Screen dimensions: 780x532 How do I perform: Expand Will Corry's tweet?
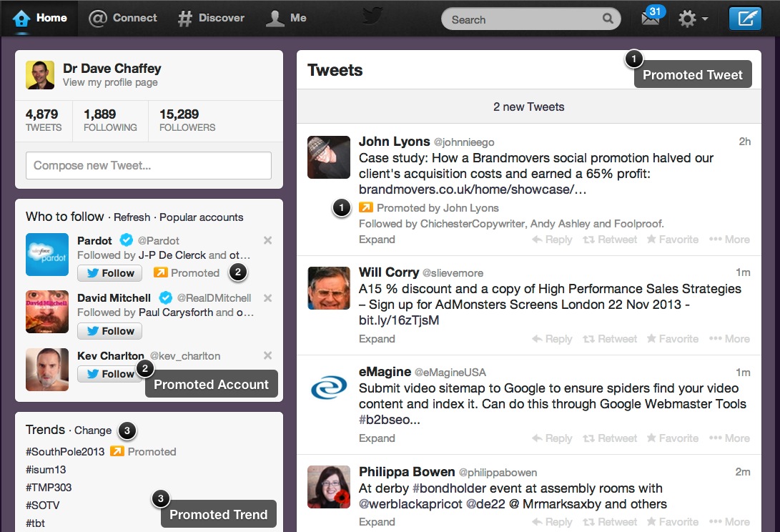pyautogui.click(x=377, y=339)
